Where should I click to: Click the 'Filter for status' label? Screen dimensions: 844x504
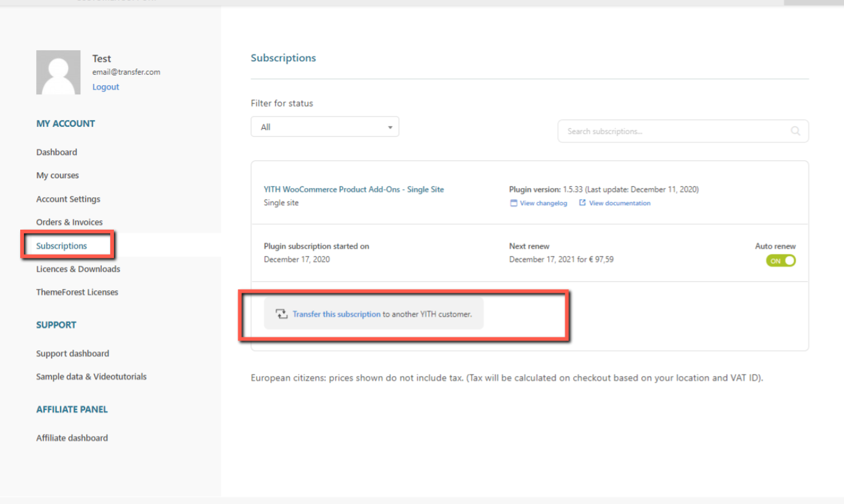click(x=282, y=103)
